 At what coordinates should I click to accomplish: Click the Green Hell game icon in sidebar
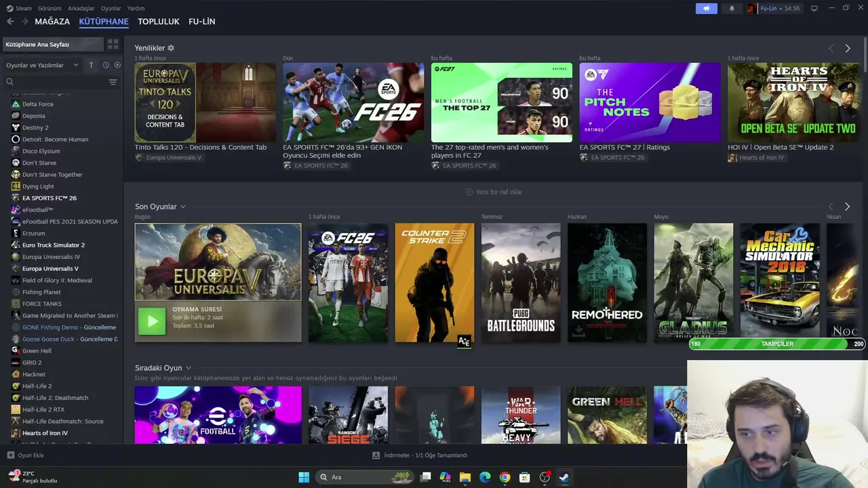pyautogui.click(x=16, y=350)
